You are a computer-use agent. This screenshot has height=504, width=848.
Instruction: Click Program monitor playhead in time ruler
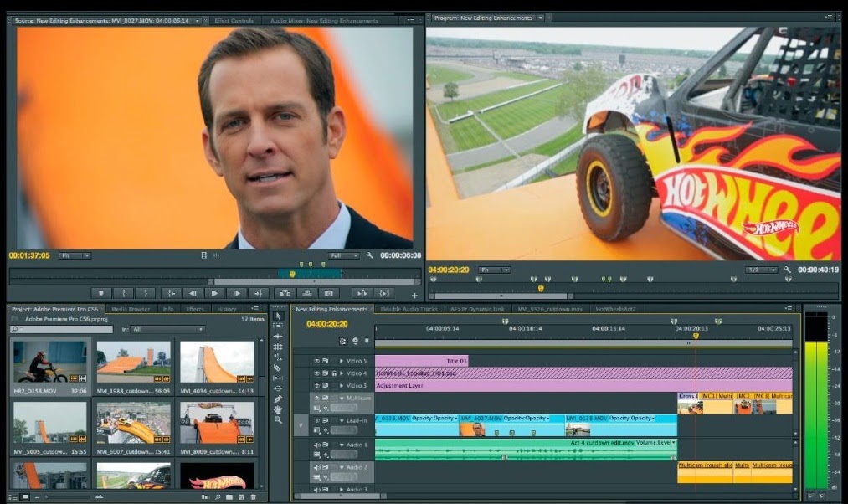[x=540, y=289]
